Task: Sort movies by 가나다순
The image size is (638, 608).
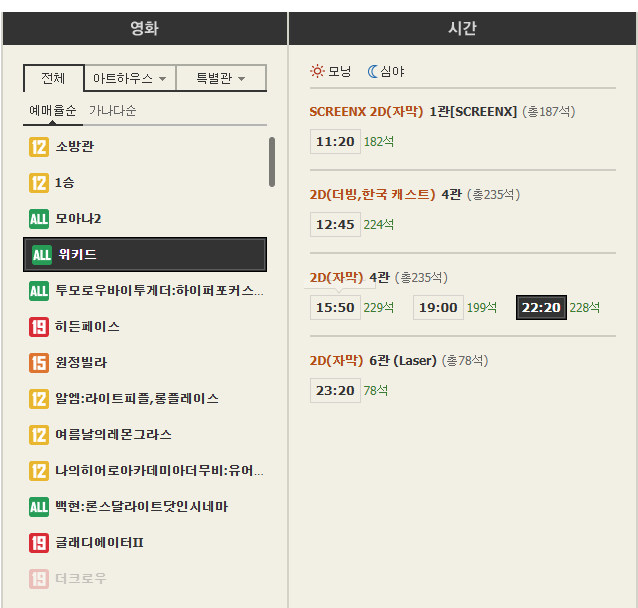Action: click(x=112, y=110)
